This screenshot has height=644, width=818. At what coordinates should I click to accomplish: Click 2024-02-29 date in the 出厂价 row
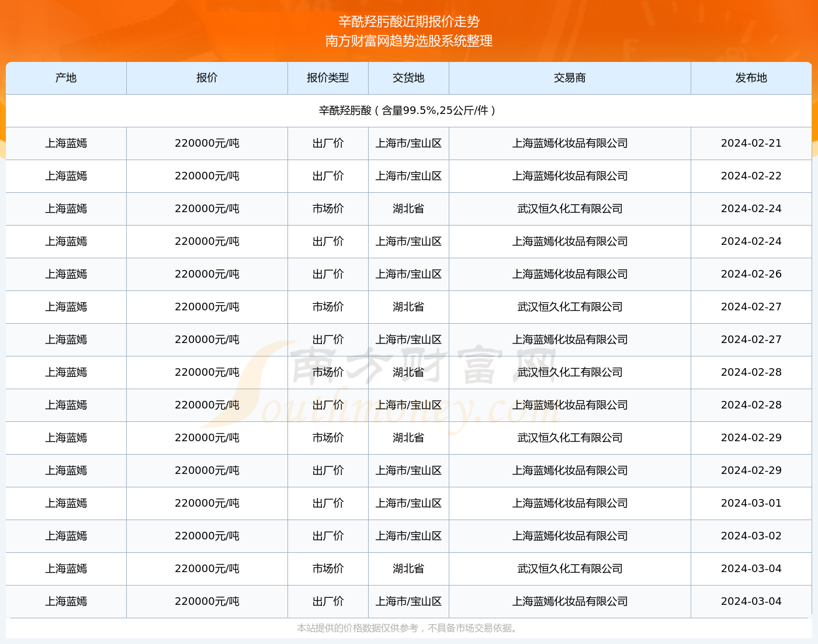point(751,470)
